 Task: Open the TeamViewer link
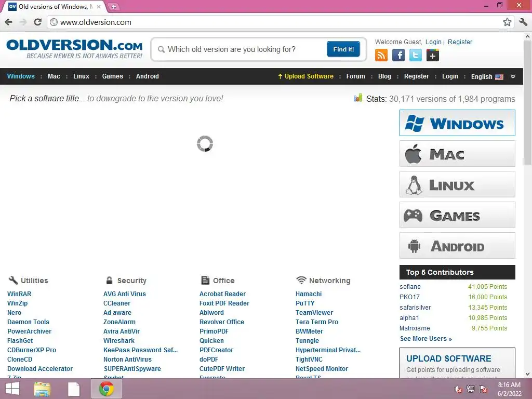click(314, 312)
